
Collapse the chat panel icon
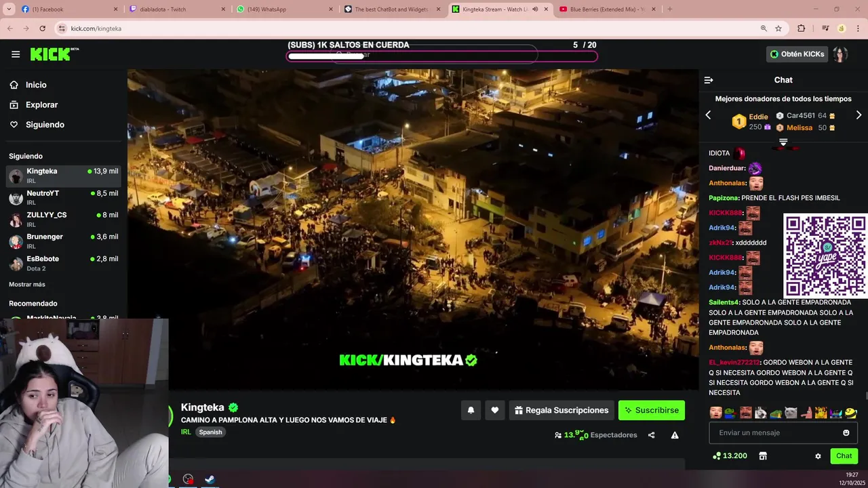pos(709,80)
